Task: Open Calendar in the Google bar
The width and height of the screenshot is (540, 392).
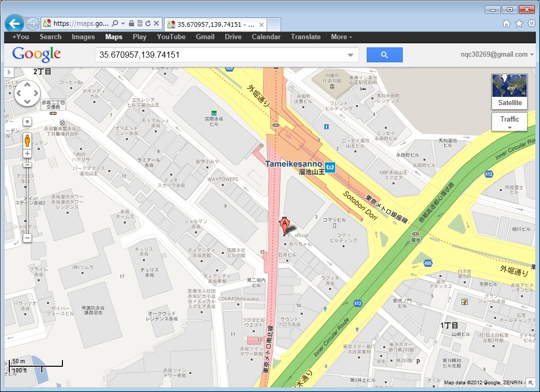Action: click(266, 37)
